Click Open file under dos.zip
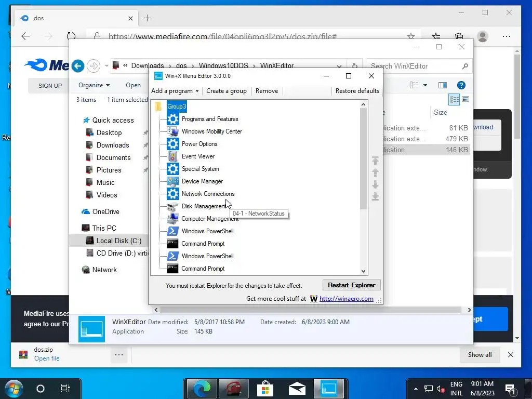The height and width of the screenshot is (399, 532). [x=47, y=358]
